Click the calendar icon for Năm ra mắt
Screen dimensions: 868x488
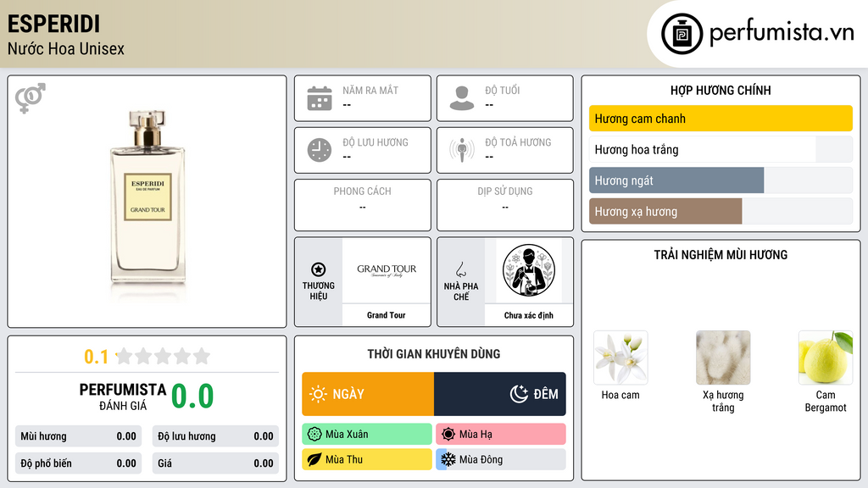click(320, 98)
